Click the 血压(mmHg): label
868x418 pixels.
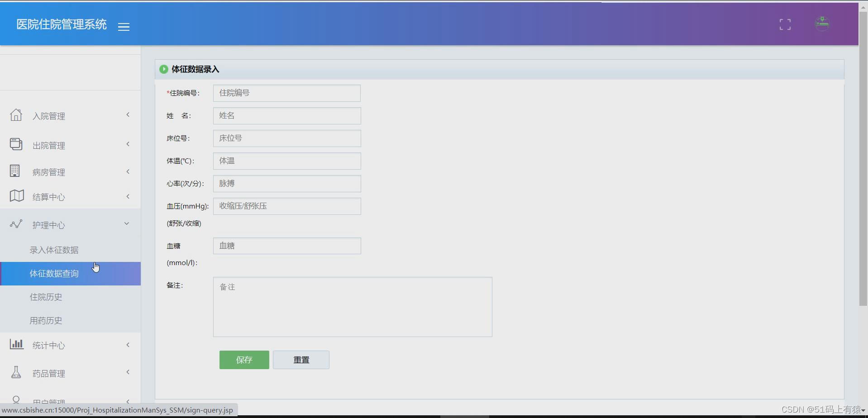188,206
